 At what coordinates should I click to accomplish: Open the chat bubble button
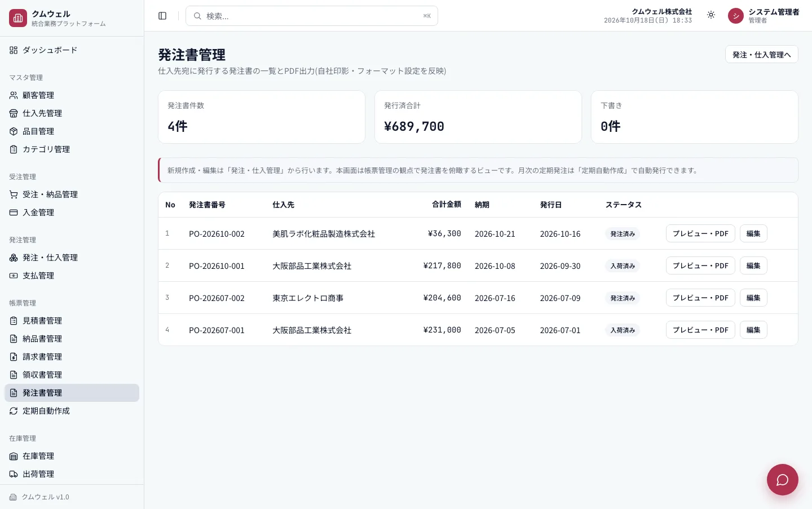(x=783, y=480)
